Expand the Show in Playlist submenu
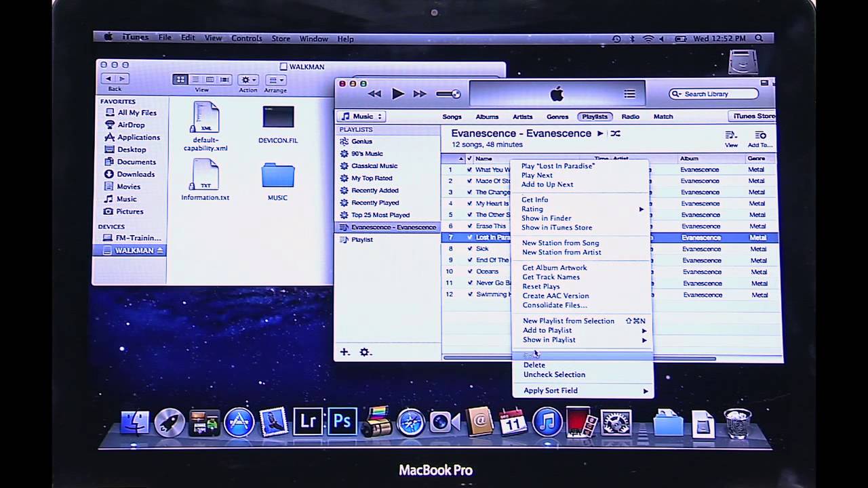868x488 pixels. click(583, 340)
